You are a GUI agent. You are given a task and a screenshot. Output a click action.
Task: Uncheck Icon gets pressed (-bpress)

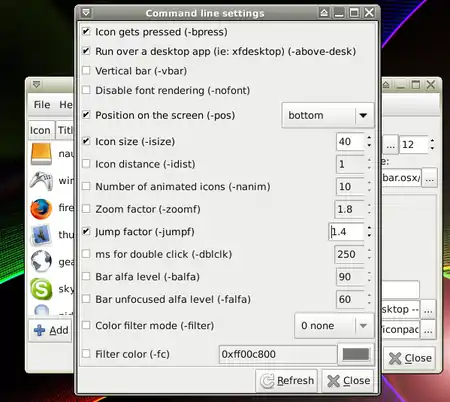point(86,32)
